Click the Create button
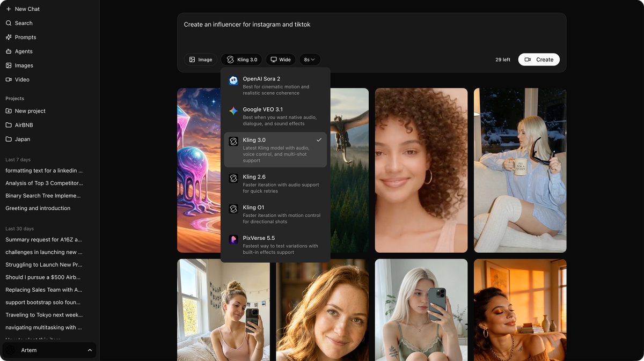The width and height of the screenshot is (644, 361). click(539, 60)
